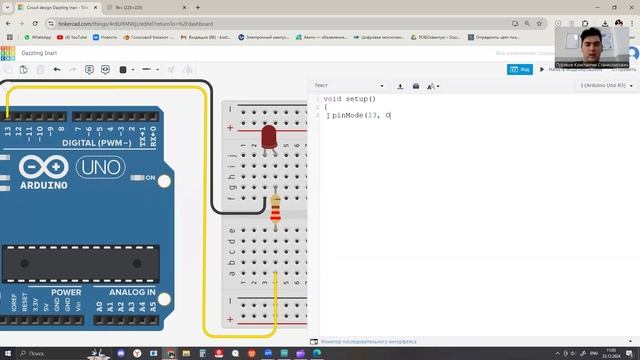Open the browser extensions icon

click(x=585, y=24)
